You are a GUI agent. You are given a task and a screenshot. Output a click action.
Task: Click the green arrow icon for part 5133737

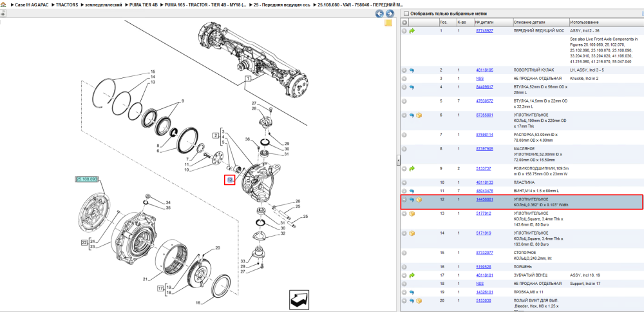coord(412,168)
